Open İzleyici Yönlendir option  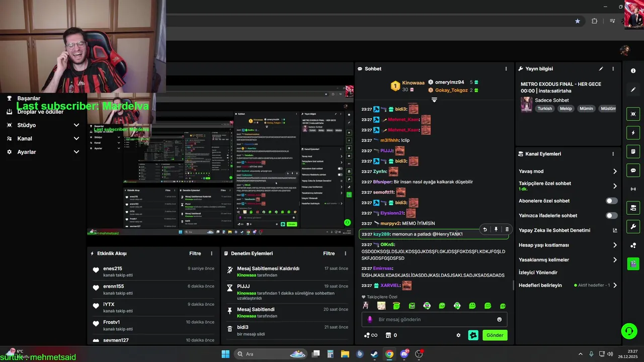coord(538,273)
